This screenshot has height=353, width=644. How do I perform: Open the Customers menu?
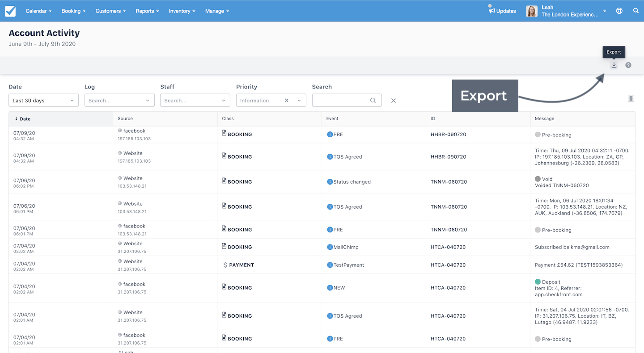point(110,11)
